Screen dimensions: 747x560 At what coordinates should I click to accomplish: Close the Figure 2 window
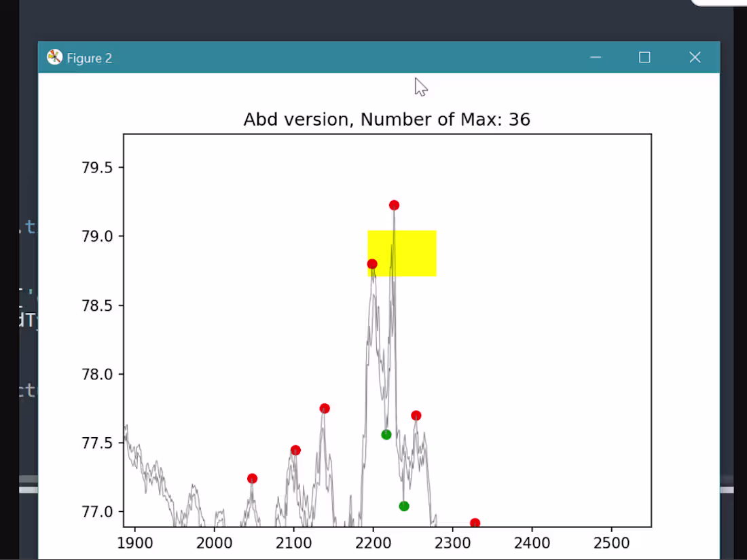tap(695, 57)
